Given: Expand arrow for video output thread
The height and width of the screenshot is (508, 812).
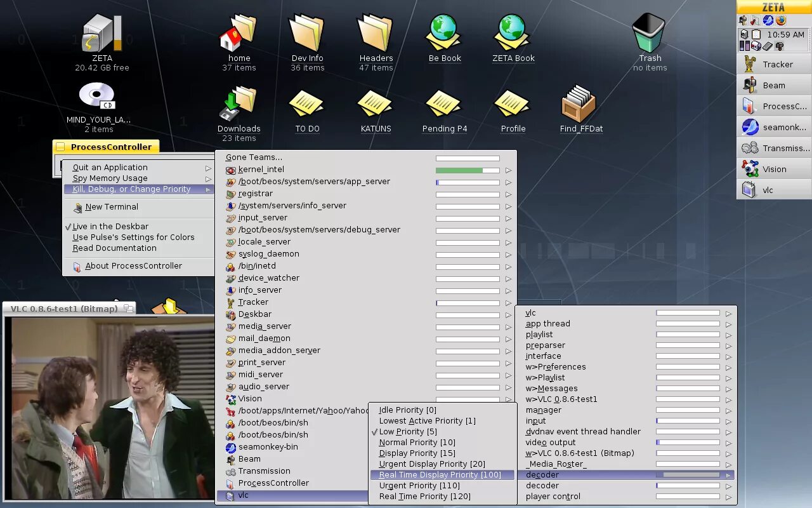Looking at the screenshot, I should pyautogui.click(x=728, y=443).
